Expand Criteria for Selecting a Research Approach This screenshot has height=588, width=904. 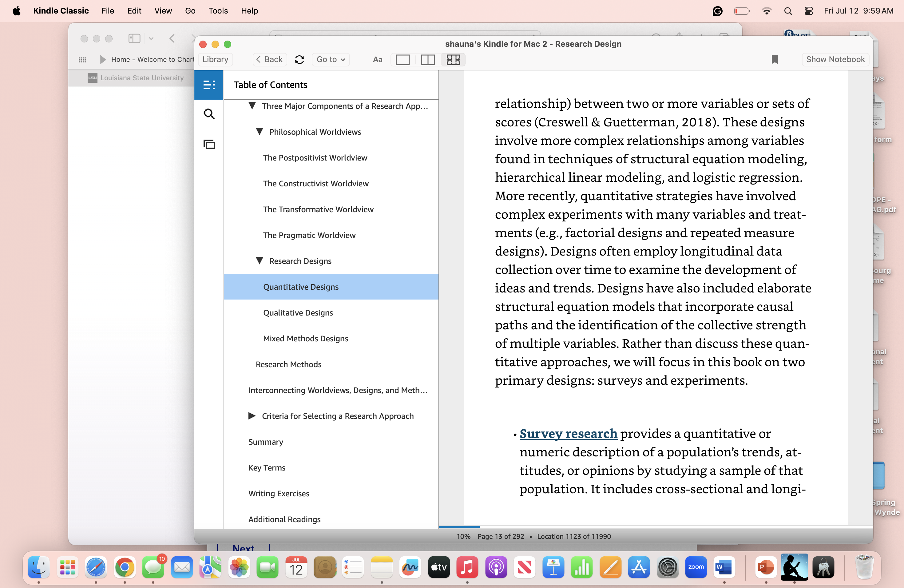coord(252,416)
